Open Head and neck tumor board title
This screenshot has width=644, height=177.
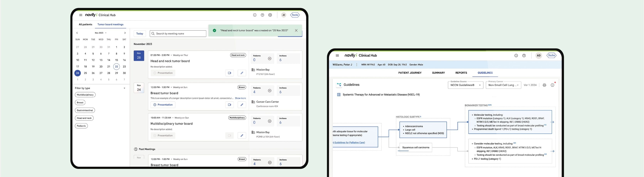coord(170,61)
